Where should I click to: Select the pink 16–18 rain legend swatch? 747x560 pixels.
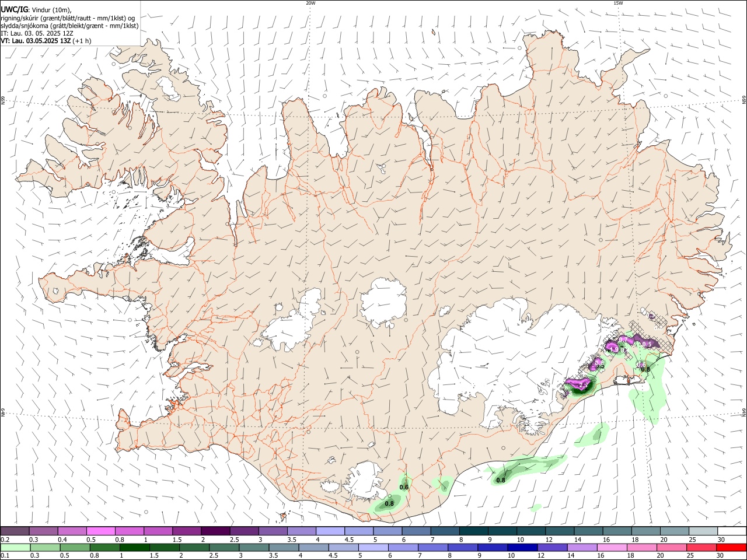tap(613, 547)
